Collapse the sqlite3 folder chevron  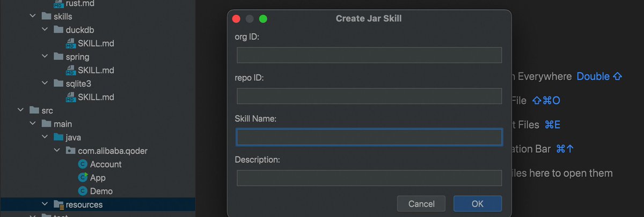point(45,84)
